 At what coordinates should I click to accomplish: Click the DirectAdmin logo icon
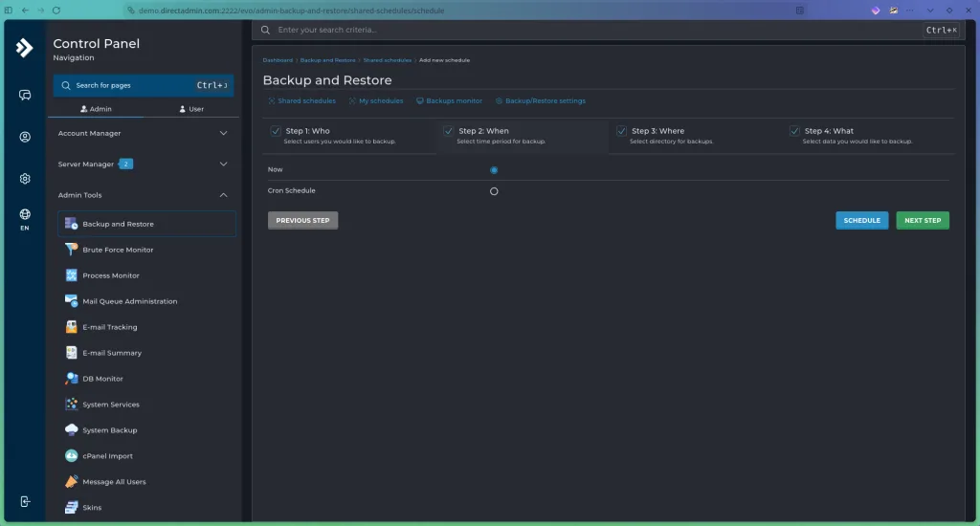[24, 48]
